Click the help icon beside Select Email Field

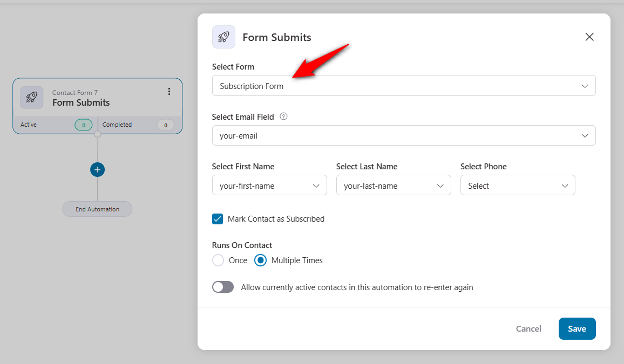[283, 116]
